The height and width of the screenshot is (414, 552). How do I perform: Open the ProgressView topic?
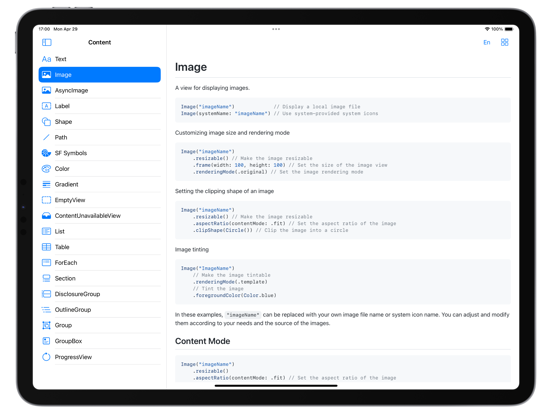click(100, 357)
